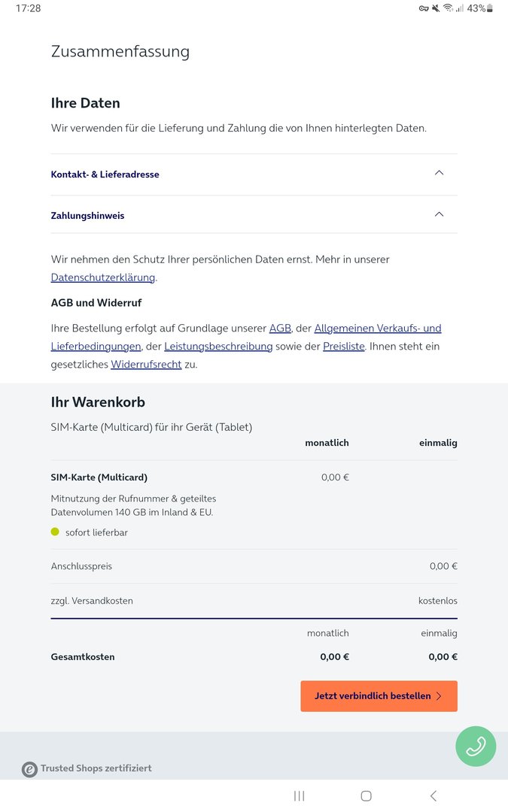Tap the Trusted Shops certification badge icon
The height and width of the screenshot is (812, 508).
pyautogui.click(x=29, y=769)
